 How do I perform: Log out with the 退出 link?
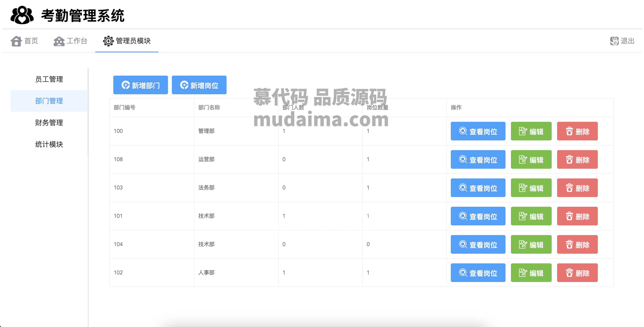(x=622, y=41)
